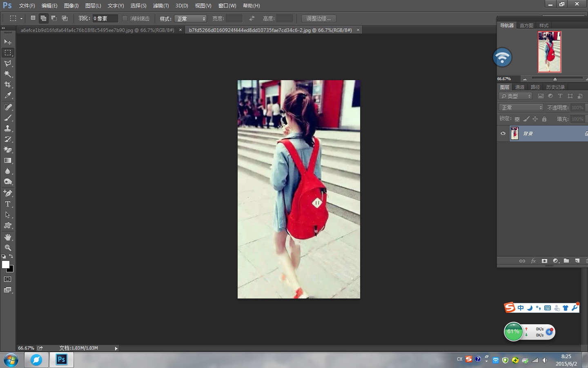The height and width of the screenshot is (368, 588).
Task: Open the 正常 blend mode dropdown
Action: pos(521,108)
